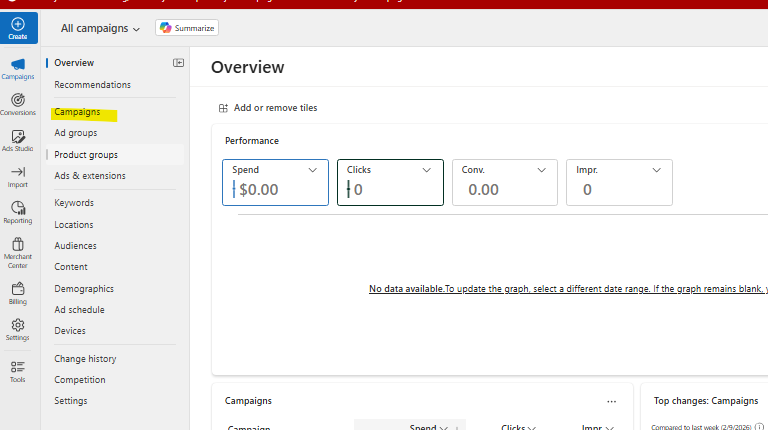
Task: Click the No data available message link
Action: (568, 289)
